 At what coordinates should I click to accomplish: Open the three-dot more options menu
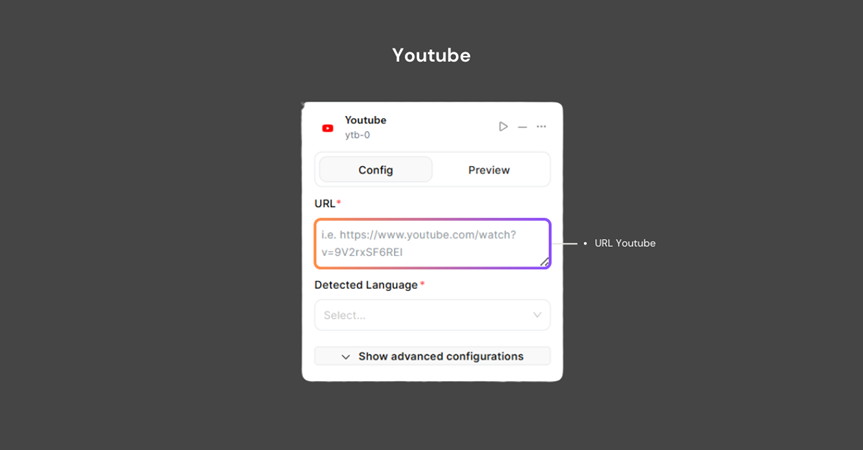542,127
